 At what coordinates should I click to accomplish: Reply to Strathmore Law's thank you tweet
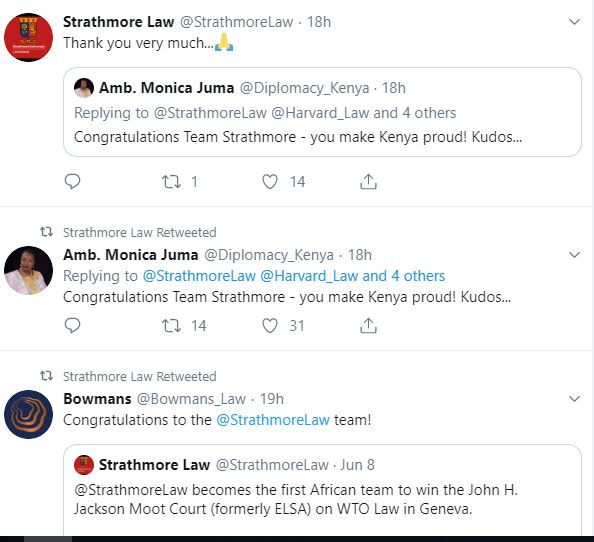click(x=72, y=181)
